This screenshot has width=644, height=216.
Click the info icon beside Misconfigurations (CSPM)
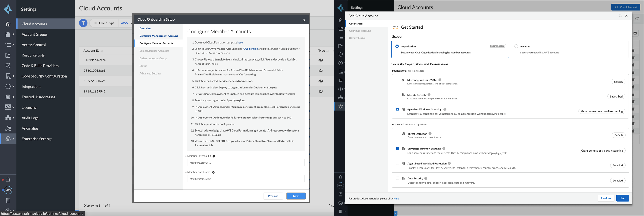(440, 80)
